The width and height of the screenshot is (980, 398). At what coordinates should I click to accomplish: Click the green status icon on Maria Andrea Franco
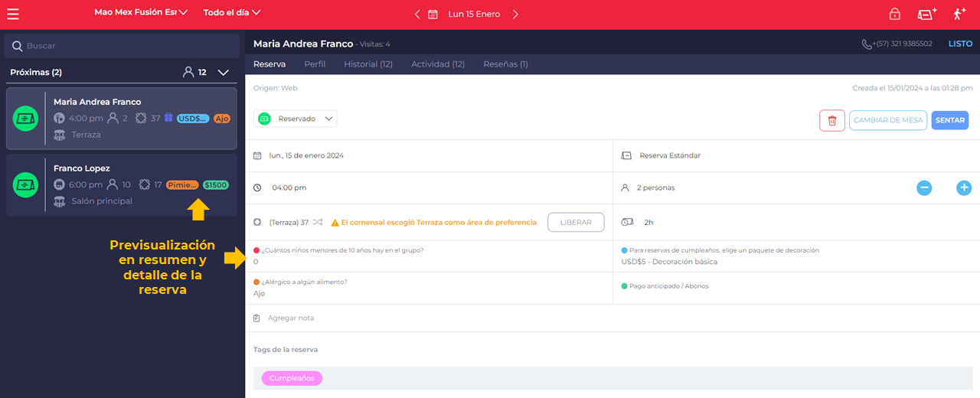pyautogui.click(x=26, y=119)
